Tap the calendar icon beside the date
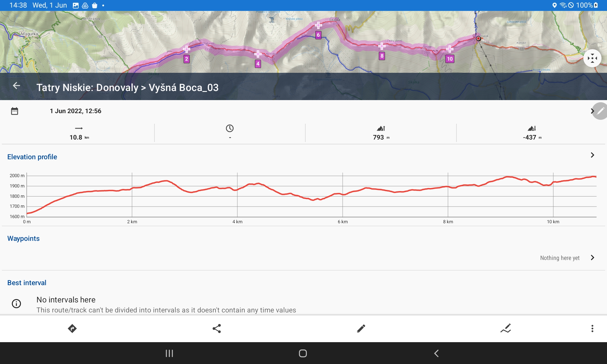The image size is (607, 364). (x=15, y=111)
